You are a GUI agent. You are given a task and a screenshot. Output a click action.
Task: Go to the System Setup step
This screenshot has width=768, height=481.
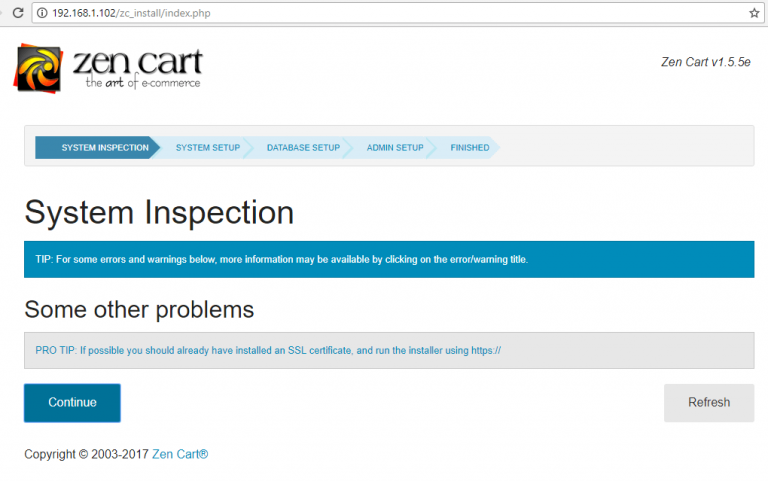coord(207,148)
